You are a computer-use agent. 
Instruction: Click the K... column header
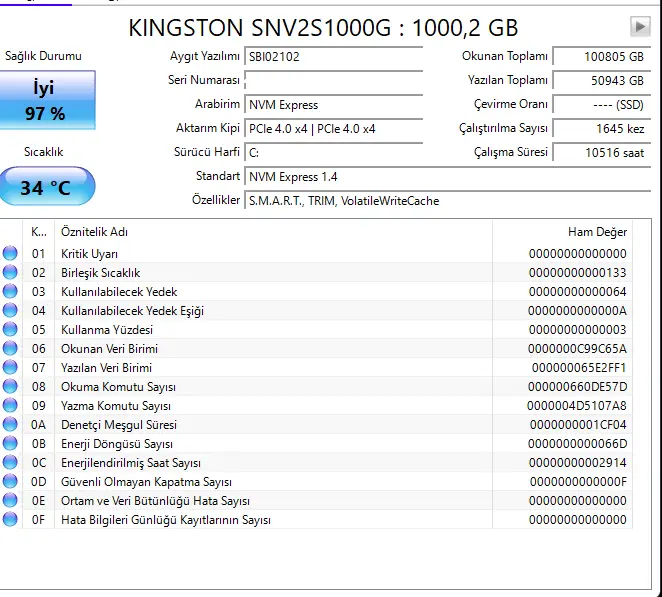click(38, 232)
